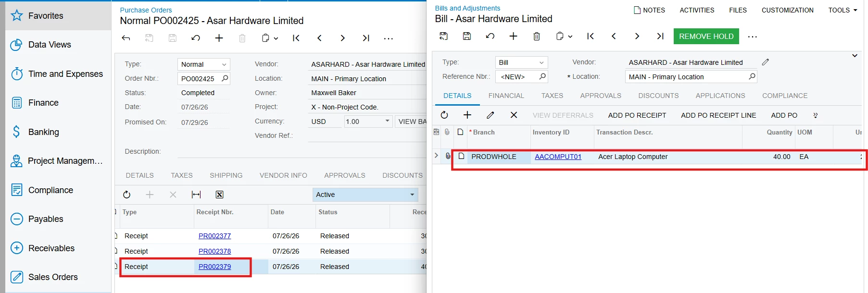Refresh the PO receipts grid
The width and height of the screenshot is (868, 293).
126,195
